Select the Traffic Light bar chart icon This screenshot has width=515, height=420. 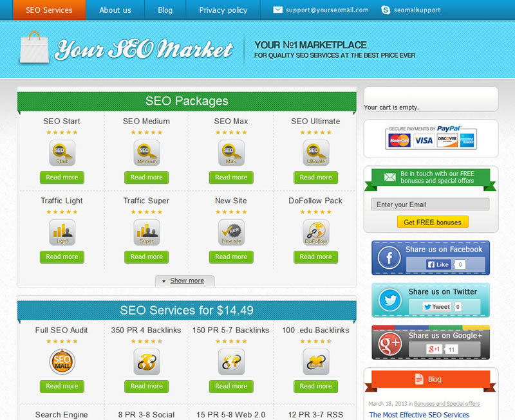coord(62,232)
